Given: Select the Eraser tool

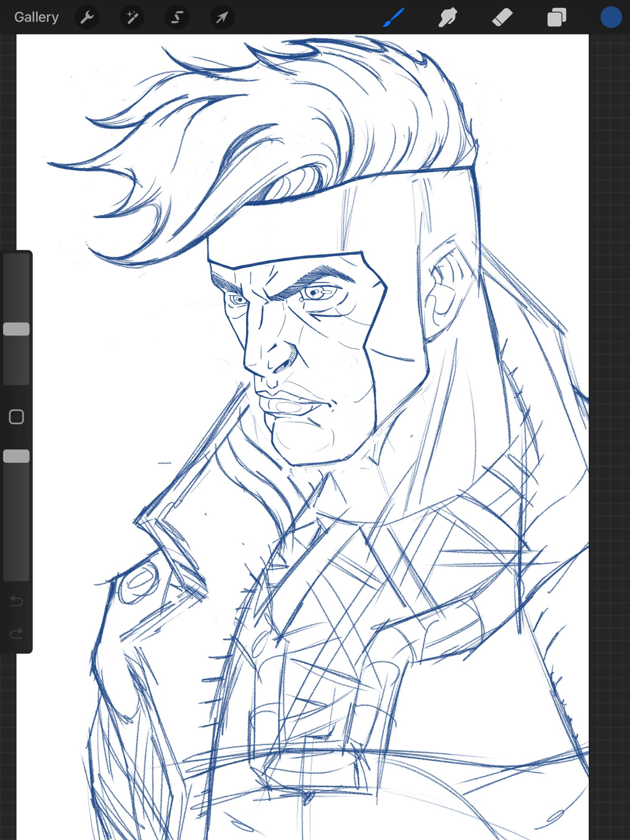Looking at the screenshot, I should click(502, 17).
